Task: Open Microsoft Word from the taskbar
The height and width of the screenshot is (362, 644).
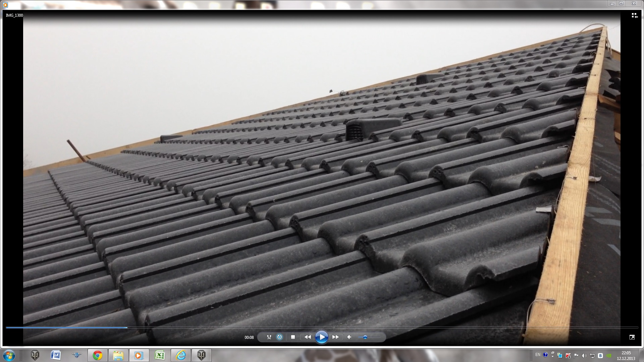Action: (x=56, y=355)
